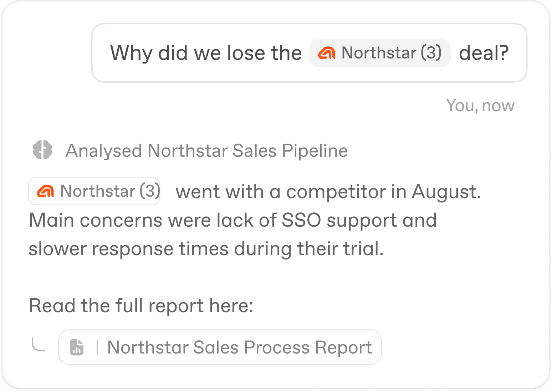Select the response text about SSO support
Screen dimensions: 552x392
[x=232, y=220]
